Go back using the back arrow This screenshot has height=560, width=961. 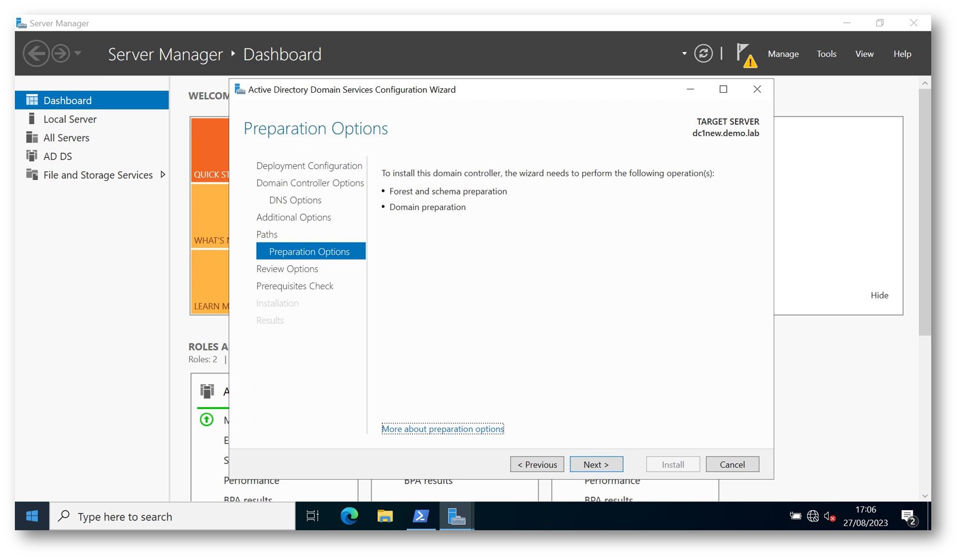pos(36,54)
